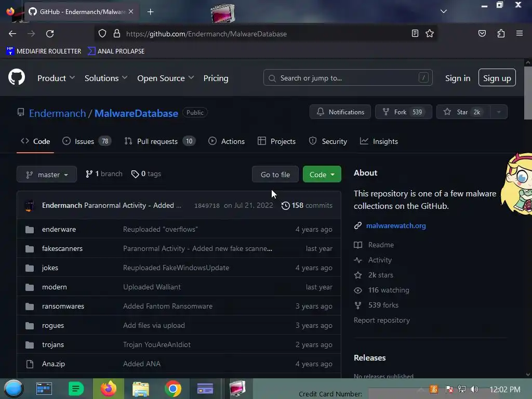
Task: Open MEDIAFIRE ROULETTER bookmark
Action: [44, 51]
